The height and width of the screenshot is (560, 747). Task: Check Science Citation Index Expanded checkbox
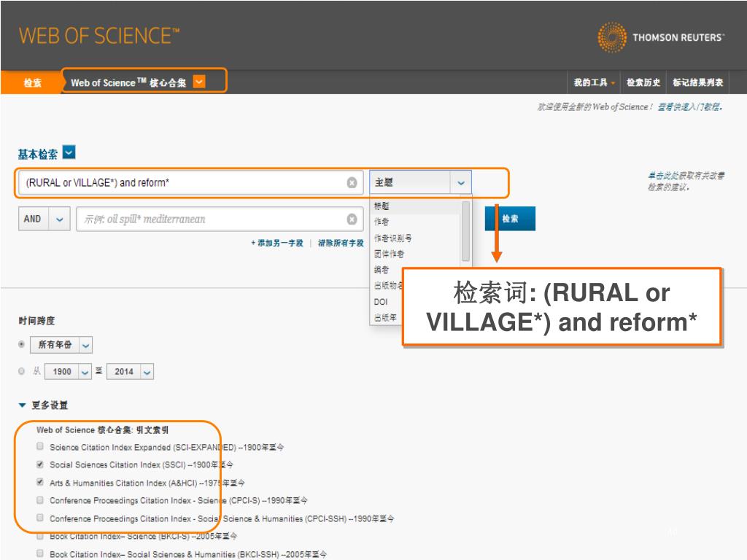[40, 446]
